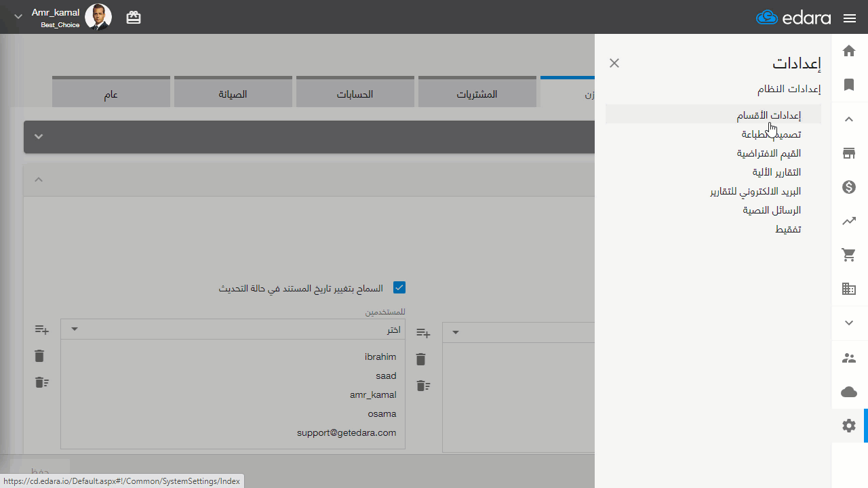Screen dimensions: 868x488
Task: Expand the dark collapsed section bar chevron
Action: pos(39,136)
